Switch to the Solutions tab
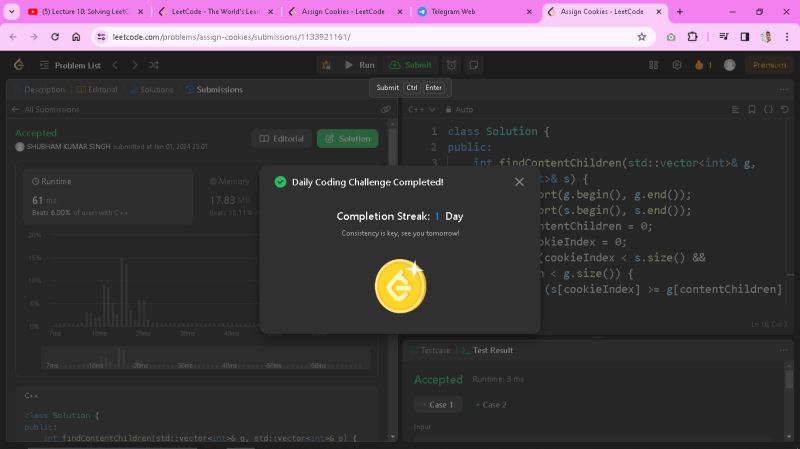 (152, 89)
